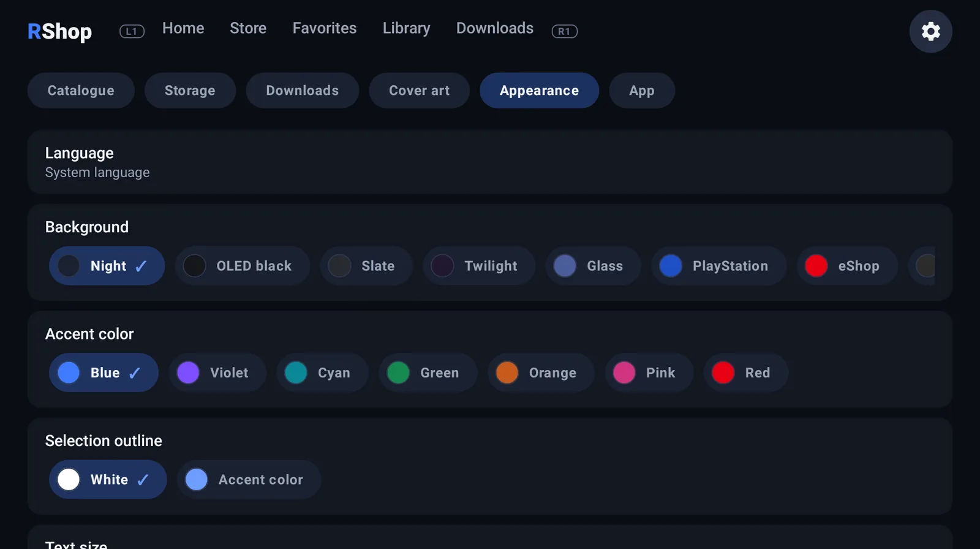Open settings via the gear icon

(x=930, y=31)
